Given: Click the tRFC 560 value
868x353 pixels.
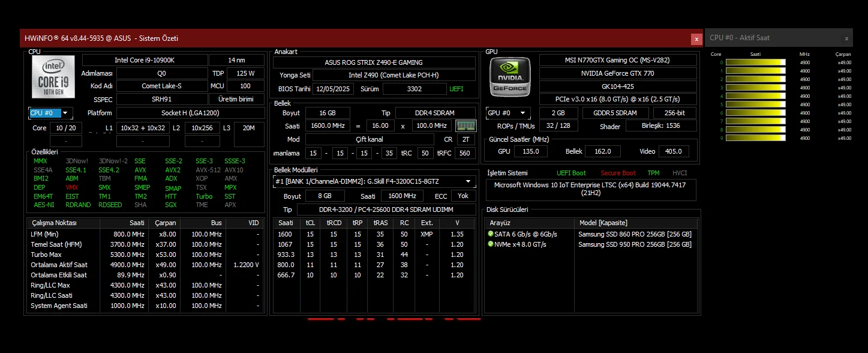Looking at the screenshot, I should 464,153.
